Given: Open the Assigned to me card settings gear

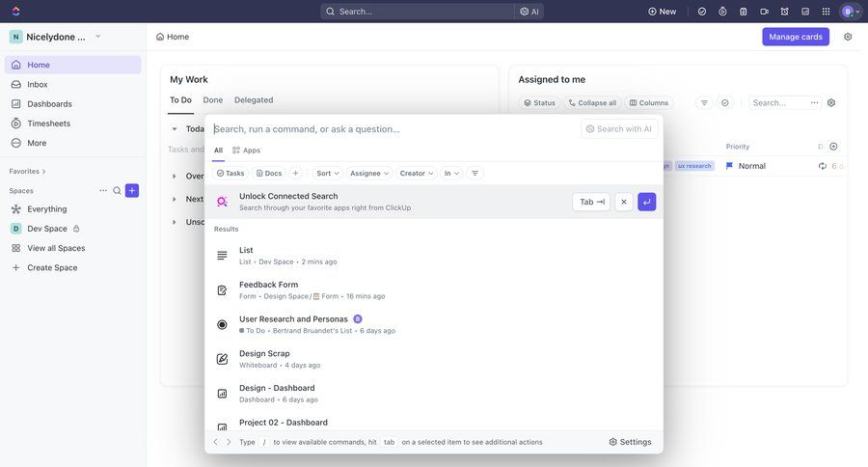Looking at the screenshot, I should [831, 102].
